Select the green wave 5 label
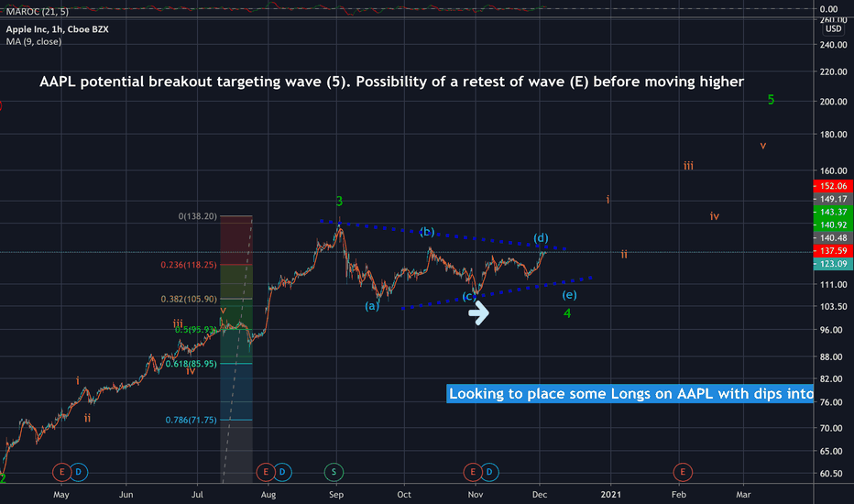The width and height of the screenshot is (854, 504). click(x=771, y=100)
